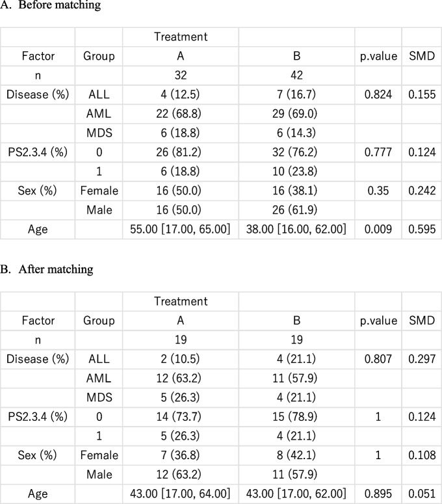Select the Age p.value 0.009 cell
Image resolution: width=442 pixels, height=504 pixels.
pyautogui.click(x=378, y=229)
